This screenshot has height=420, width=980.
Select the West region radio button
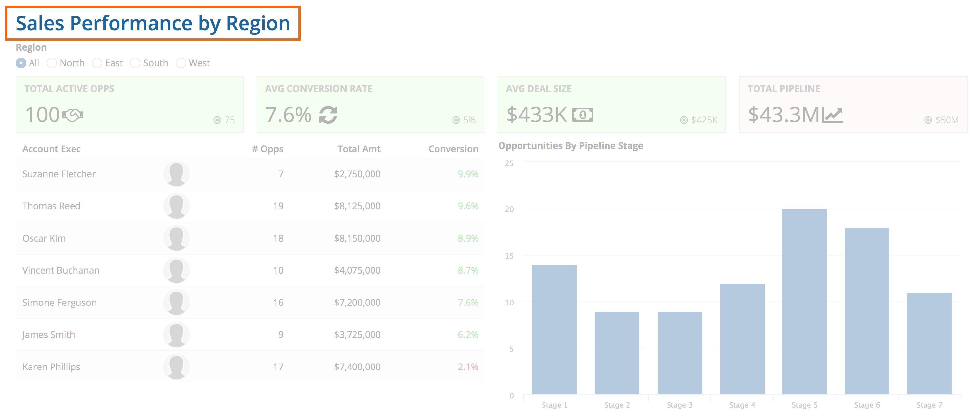pos(181,63)
